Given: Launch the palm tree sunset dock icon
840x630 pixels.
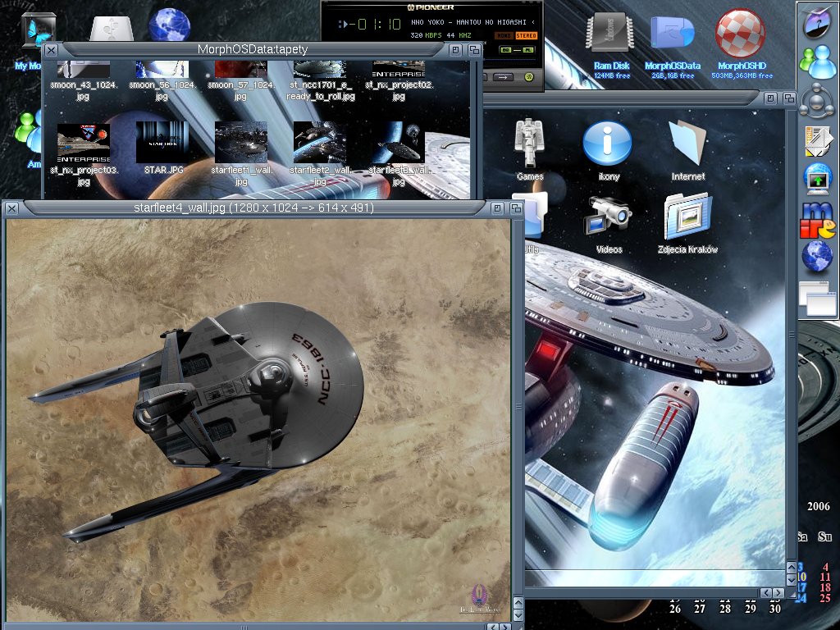Looking at the screenshot, I should [x=816, y=22].
